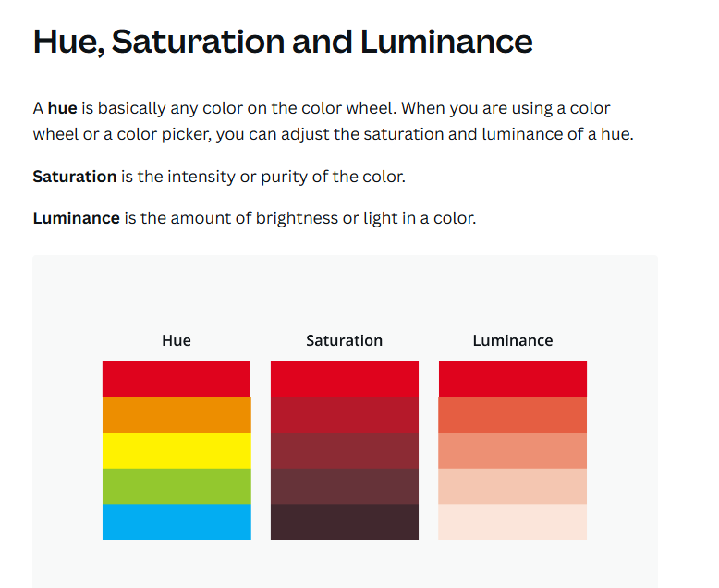Pick the middle maroon Saturation swatch
Image resolution: width=719 pixels, height=588 pixels.
pos(345,450)
